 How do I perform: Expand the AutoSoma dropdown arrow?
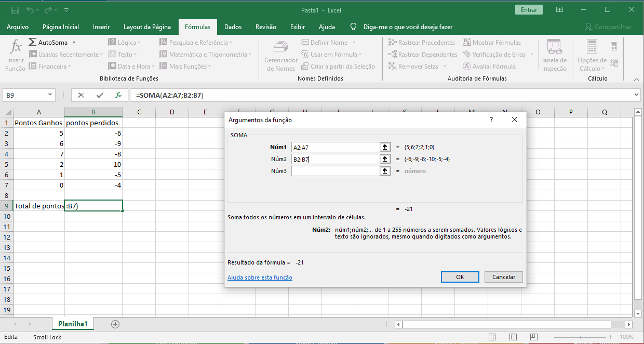[74, 43]
